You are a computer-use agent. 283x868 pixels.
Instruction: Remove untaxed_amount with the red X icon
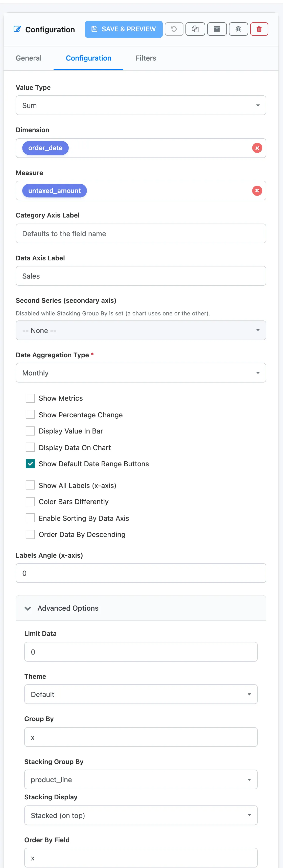(x=257, y=191)
